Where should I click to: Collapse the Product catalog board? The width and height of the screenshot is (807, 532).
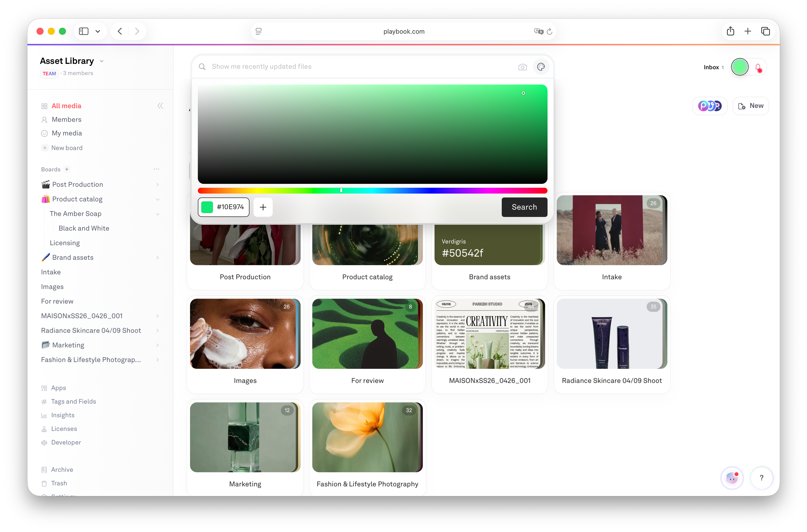(x=158, y=199)
